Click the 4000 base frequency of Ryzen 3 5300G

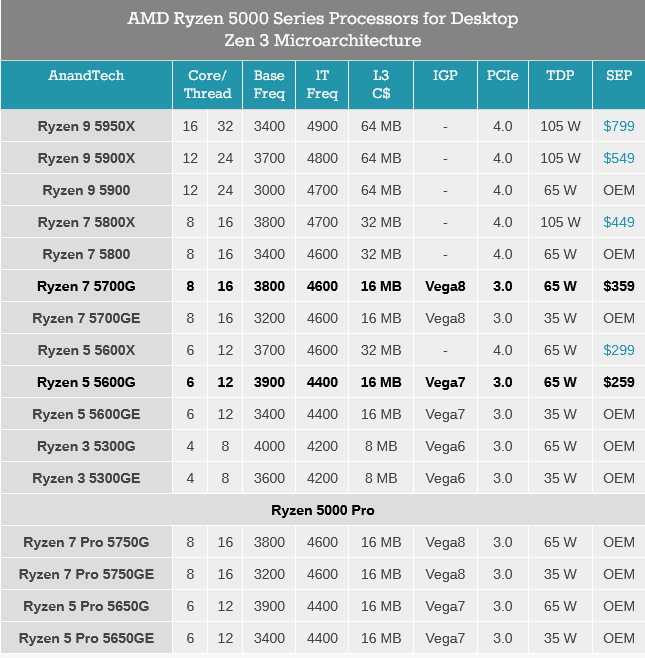click(x=269, y=446)
